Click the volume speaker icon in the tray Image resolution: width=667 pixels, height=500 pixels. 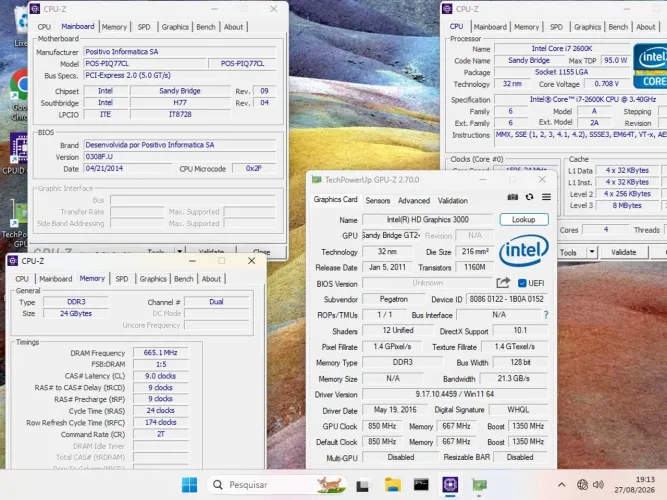point(598,485)
